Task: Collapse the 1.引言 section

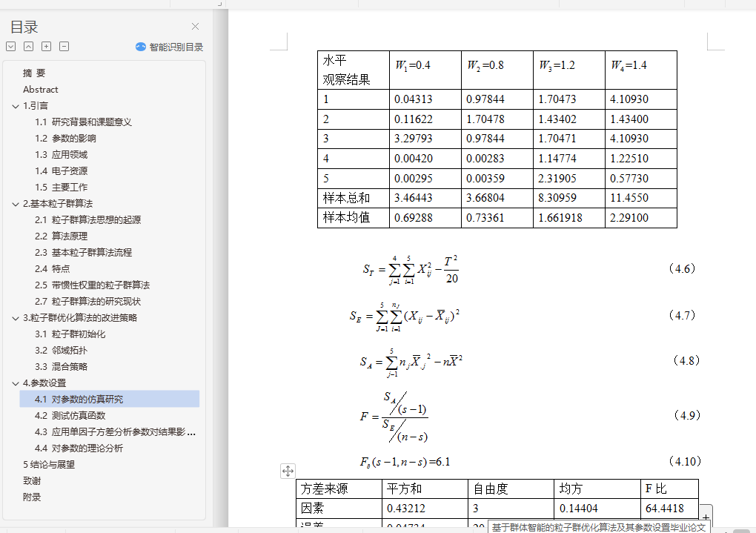Action: [16, 106]
